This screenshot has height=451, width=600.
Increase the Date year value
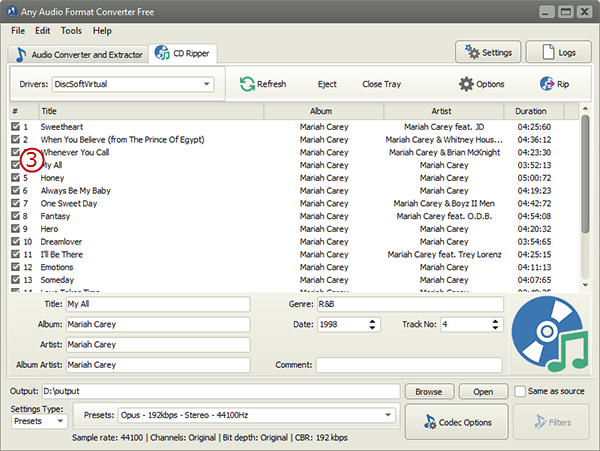click(x=372, y=321)
